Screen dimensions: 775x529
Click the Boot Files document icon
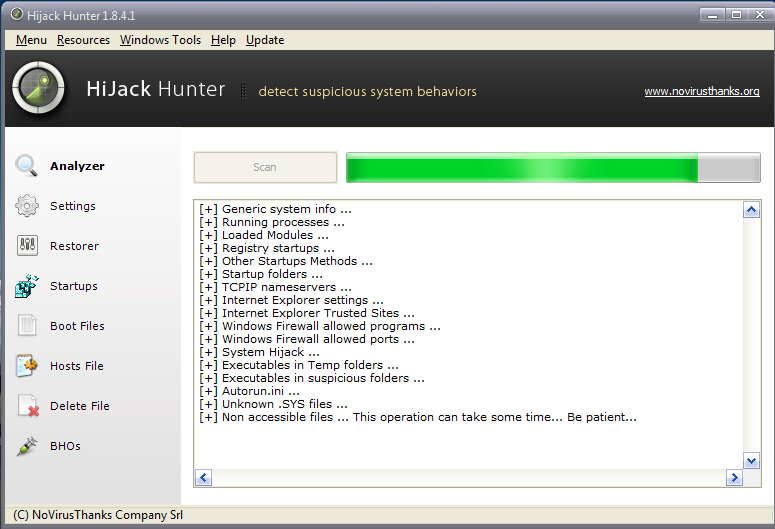click(x=27, y=326)
